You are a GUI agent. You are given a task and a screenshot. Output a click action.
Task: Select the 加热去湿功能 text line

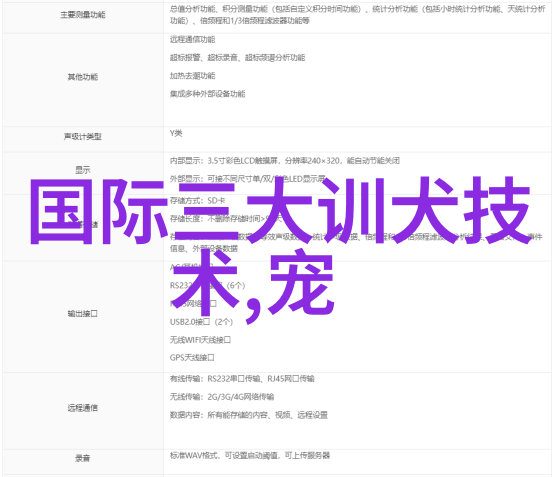[x=193, y=76]
